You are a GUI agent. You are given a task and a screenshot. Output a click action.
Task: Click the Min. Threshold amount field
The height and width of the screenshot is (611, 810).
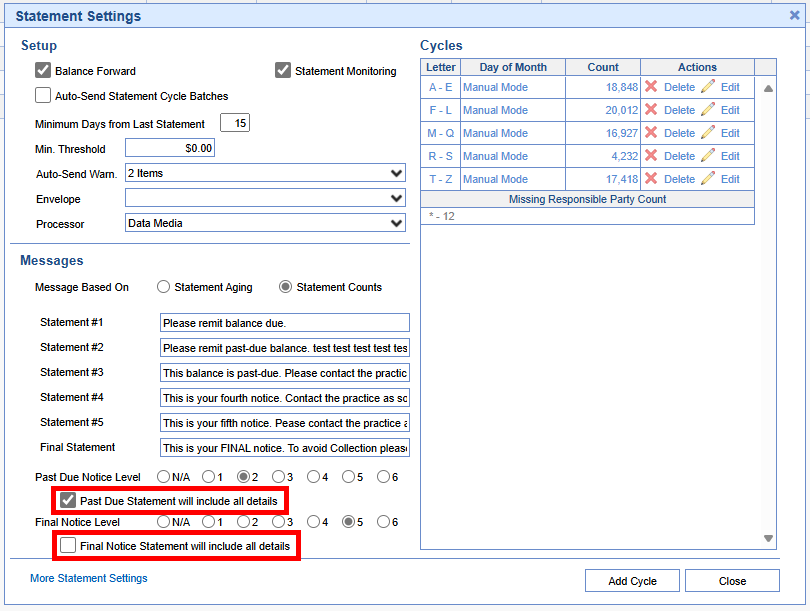pos(170,148)
